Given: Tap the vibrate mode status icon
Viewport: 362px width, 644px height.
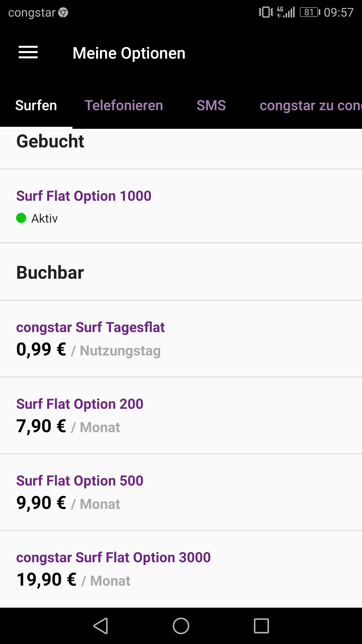Looking at the screenshot, I should (266, 12).
